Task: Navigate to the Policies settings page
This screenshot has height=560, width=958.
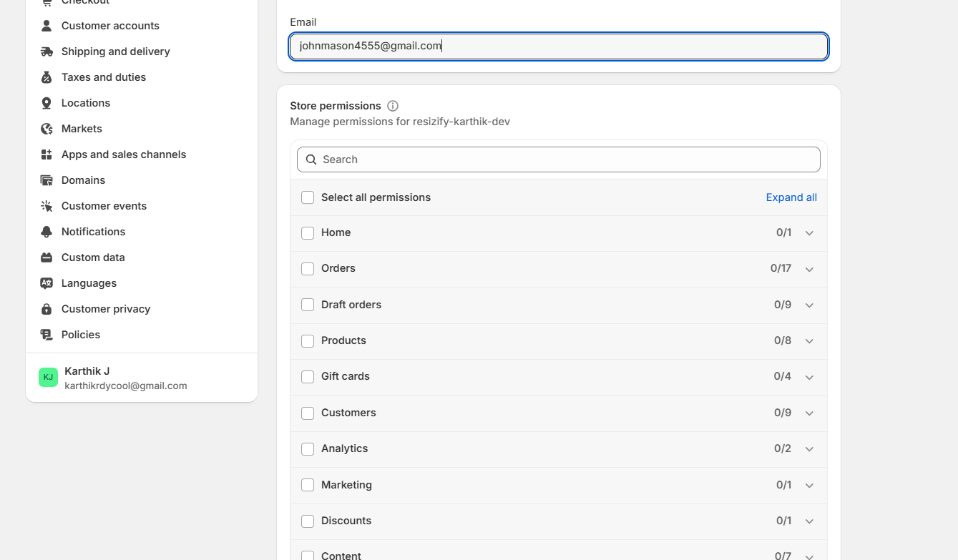Action: [80, 334]
